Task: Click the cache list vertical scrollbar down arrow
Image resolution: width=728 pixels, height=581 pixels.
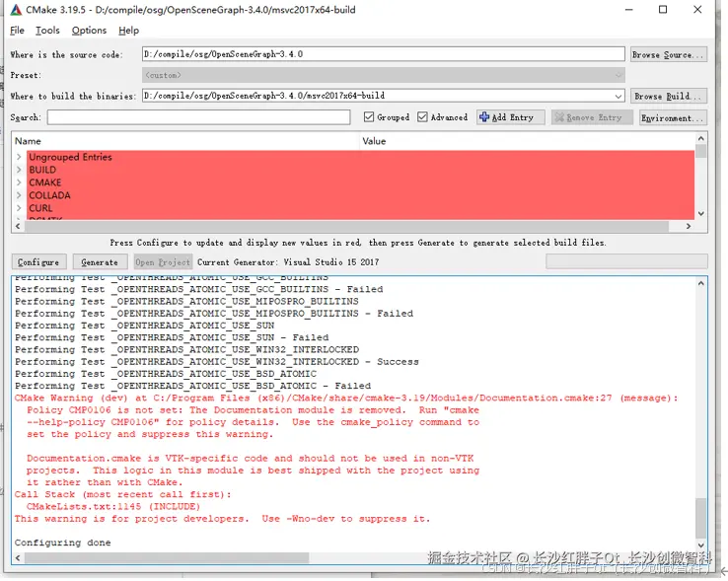Action: [701, 214]
